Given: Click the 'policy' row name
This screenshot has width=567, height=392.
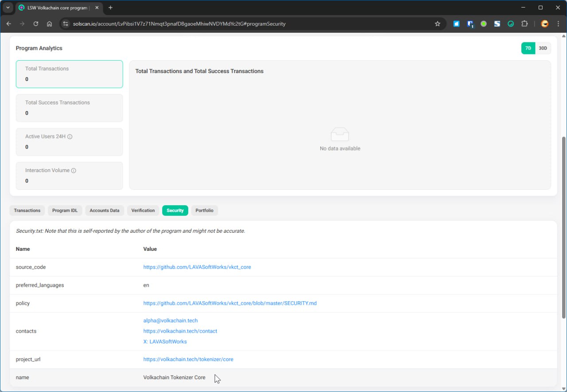Looking at the screenshot, I should 23,304.
